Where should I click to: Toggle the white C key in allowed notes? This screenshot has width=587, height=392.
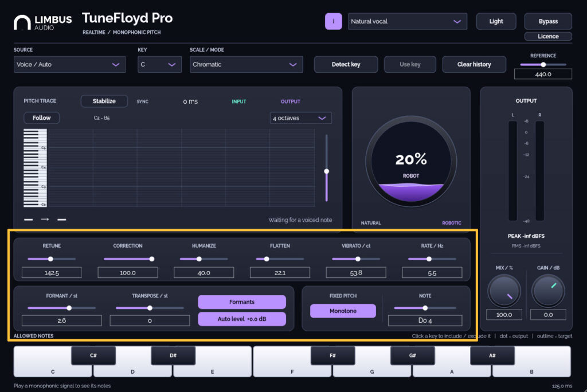click(53, 371)
